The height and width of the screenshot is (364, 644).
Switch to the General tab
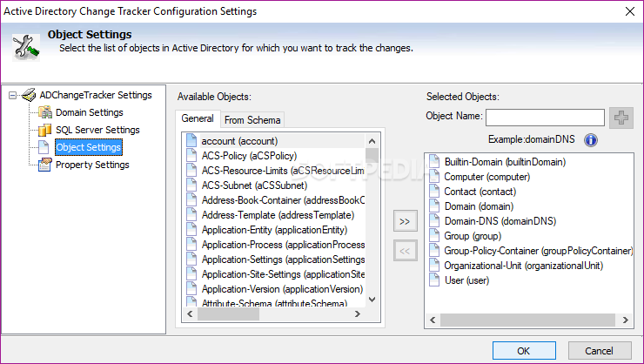(198, 118)
